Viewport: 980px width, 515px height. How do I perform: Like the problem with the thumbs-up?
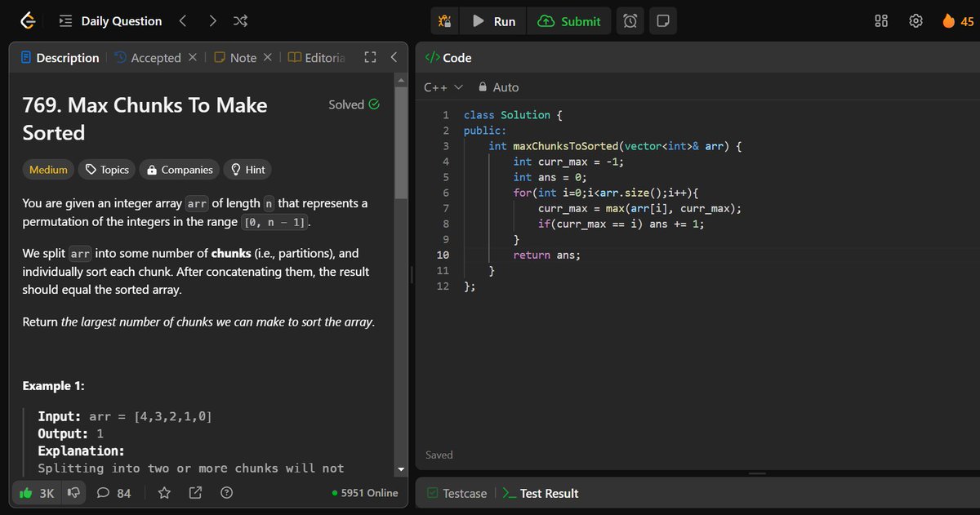pyautogui.click(x=27, y=492)
